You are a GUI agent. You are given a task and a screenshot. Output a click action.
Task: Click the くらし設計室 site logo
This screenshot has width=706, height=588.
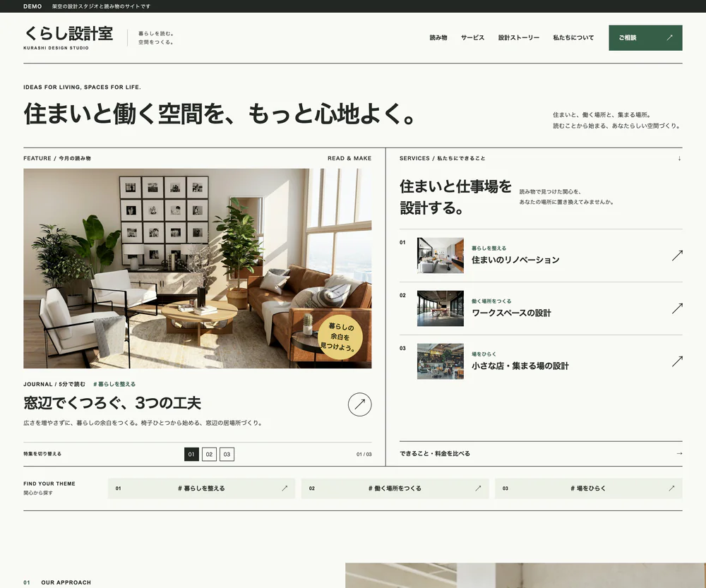pyautogui.click(x=68, y=37)
